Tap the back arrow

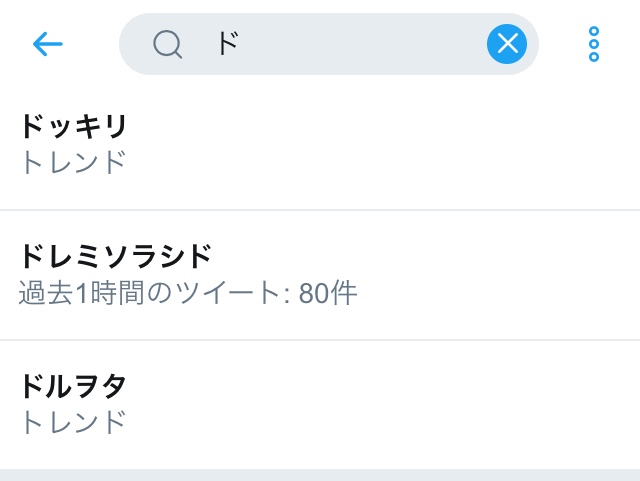47,44
